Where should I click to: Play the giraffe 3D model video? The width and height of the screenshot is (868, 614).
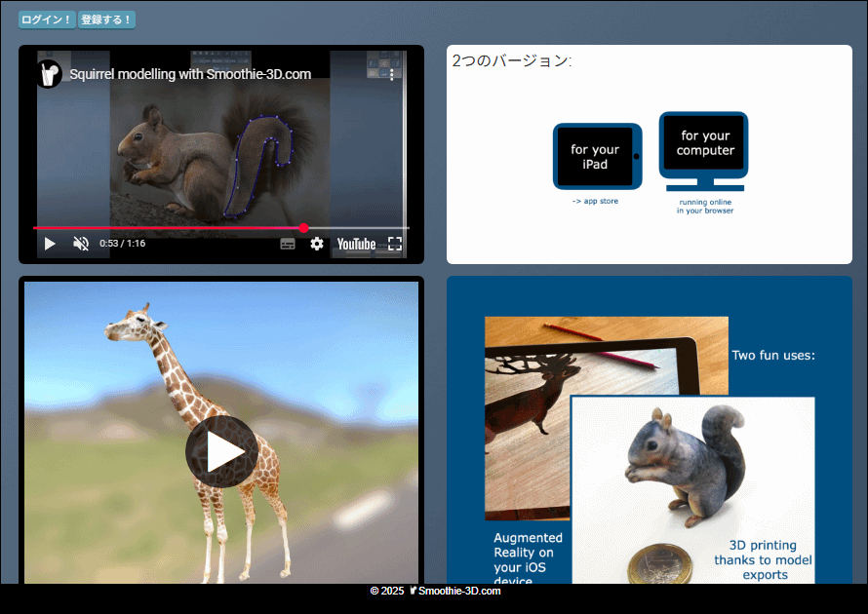coord(221,451)
